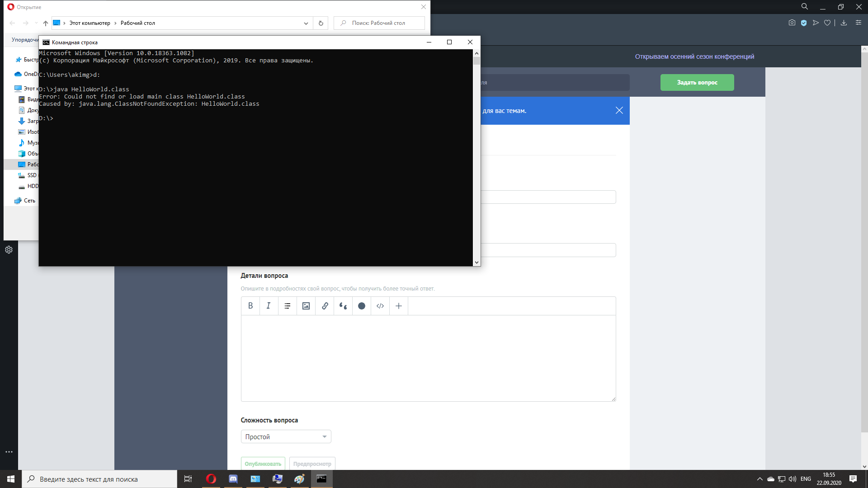Click the site search field beside Задать вопрос
The width and height of the screenshot is (868, 488).
point(555,82)
